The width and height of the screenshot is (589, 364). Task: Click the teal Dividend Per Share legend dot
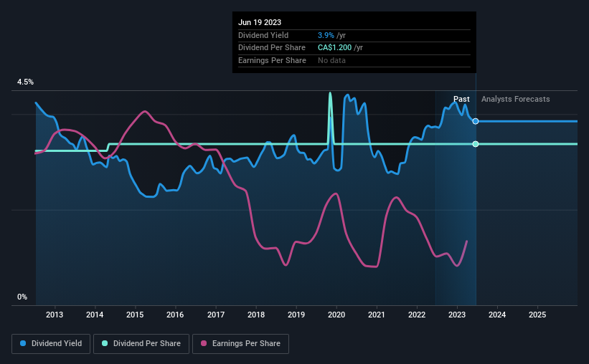pyautogui.click(x=105, y=343)
